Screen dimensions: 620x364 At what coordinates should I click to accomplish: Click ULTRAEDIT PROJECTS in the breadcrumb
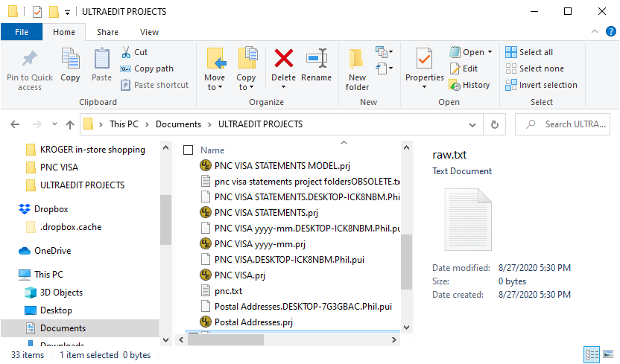coord(261,124)
